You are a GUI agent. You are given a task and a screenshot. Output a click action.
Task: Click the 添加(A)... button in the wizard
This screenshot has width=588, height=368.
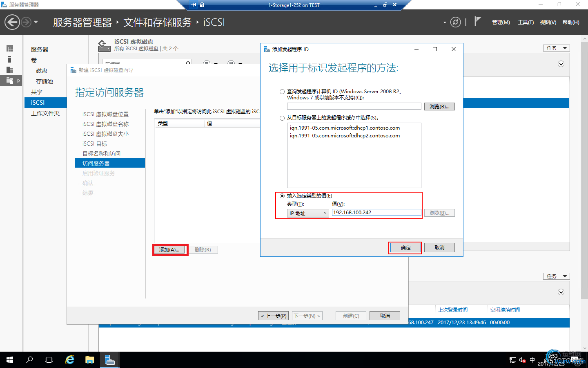tap(169, 250)
